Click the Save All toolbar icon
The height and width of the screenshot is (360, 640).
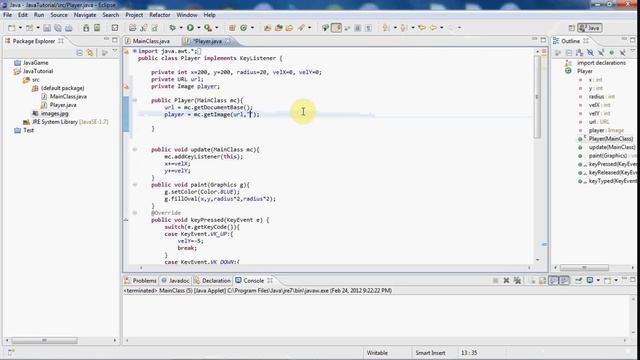(58, 28)
